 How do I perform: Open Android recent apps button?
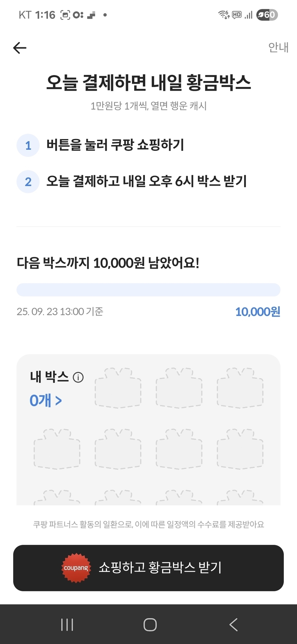(67, 625)
